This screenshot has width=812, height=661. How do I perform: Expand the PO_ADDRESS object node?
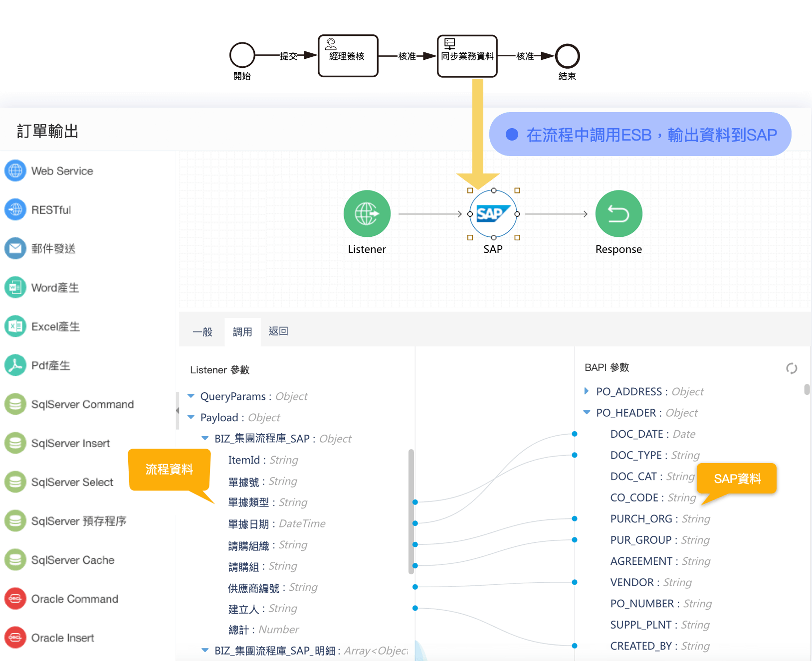(x=587, y=391)
